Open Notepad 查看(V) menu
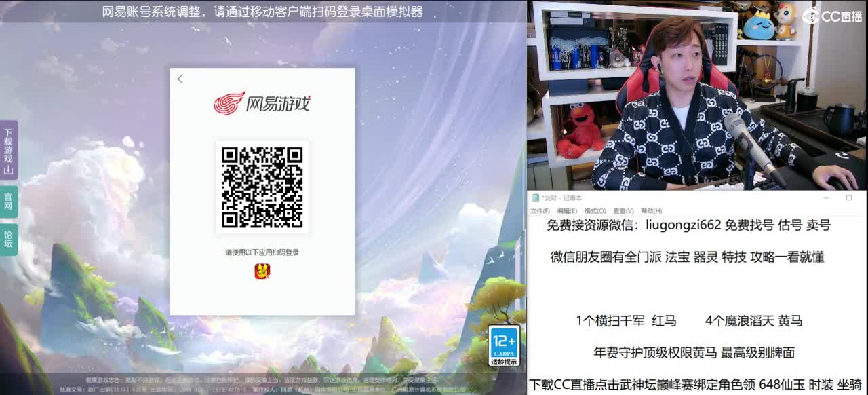 pyautogui.click(x=623, y=211)
